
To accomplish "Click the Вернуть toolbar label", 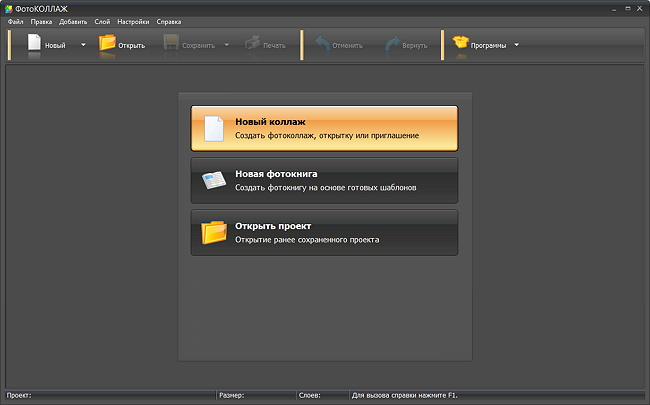I will pyautogui.click(x=415, y=46).
